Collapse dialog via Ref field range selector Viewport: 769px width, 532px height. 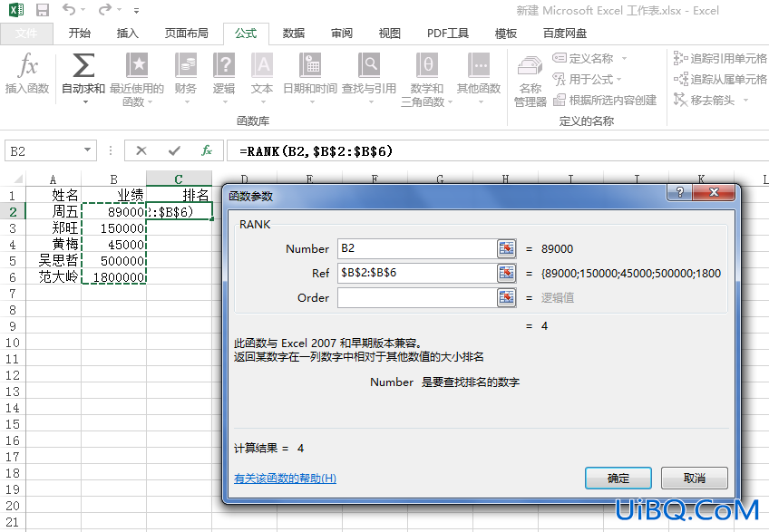click(x=506, y=273)
